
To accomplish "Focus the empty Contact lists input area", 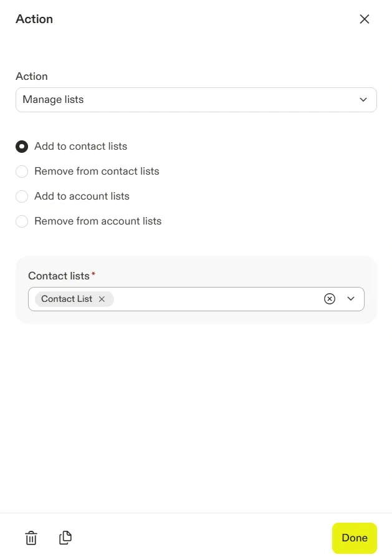I will (215, 299).
